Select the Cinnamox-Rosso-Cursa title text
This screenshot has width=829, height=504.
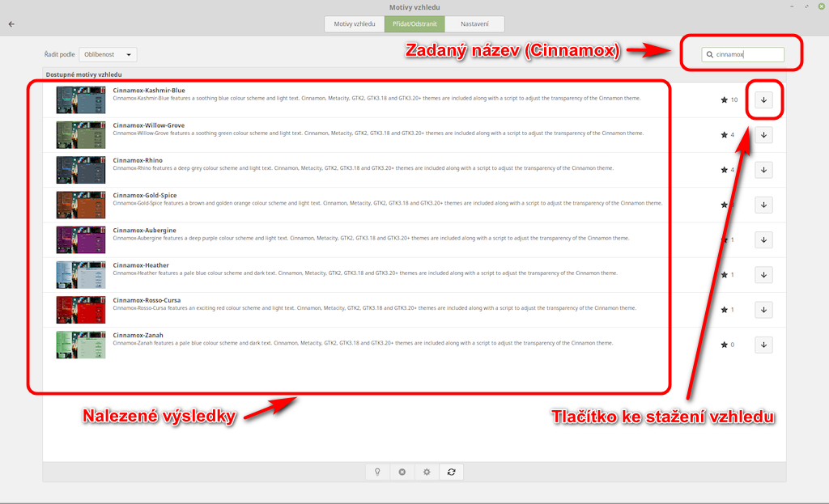pyautogui.click(x=147, y=300)
